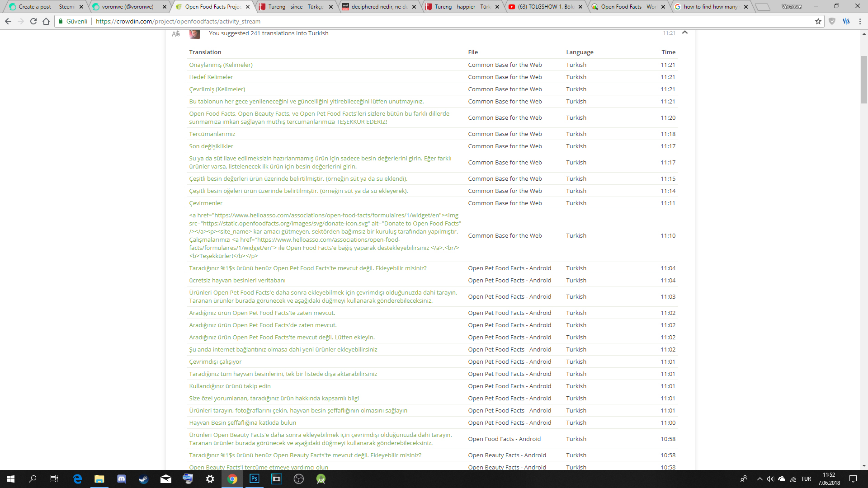The image size is (868, 488).
Task: Switch to the Create a post Steemit tab
Action: (x=47, y=7)
